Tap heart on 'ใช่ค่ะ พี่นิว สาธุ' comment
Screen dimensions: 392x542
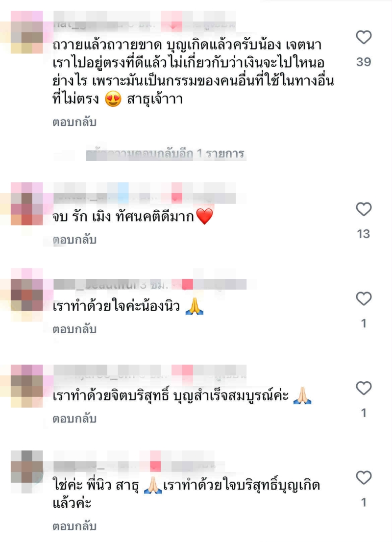[364, 478]
